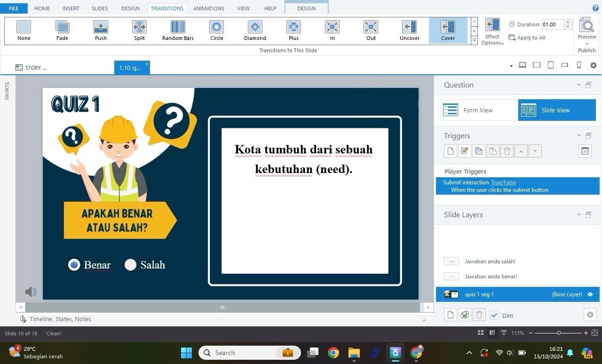
Task: Open the HOME ribbon tab
Action: [42, 8]
